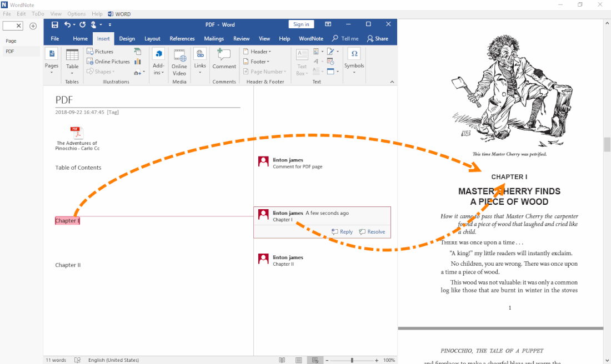The height and width of the screenshot is (364, 611).
Task: Open the WordNote ribbon tab
Action: (x=311, y=38)
